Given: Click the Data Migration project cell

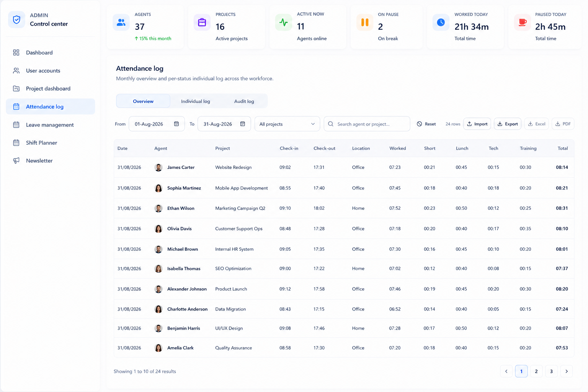Looking at the screenshot, I should (230, 309).
